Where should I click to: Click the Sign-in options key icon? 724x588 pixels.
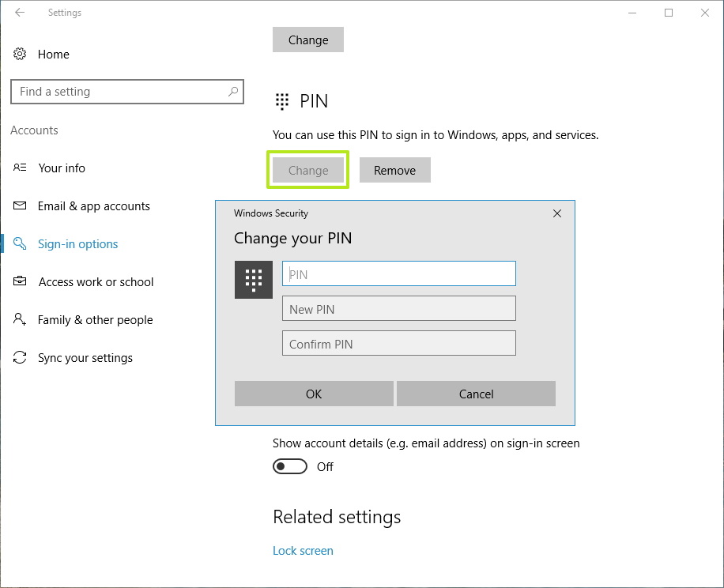20,243
